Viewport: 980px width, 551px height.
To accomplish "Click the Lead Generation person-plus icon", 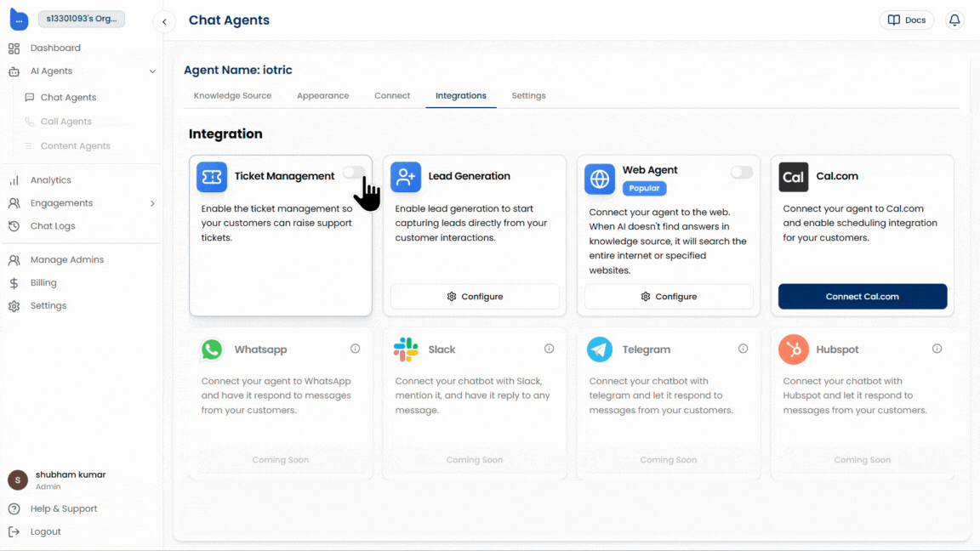I will 405,177.
